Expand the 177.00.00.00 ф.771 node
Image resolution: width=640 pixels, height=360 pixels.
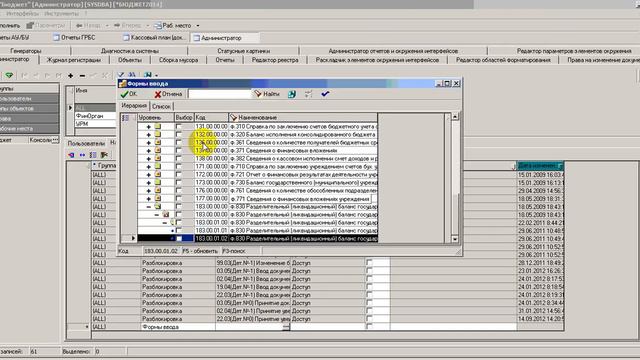pyautogui.click(x=149, y=199)
